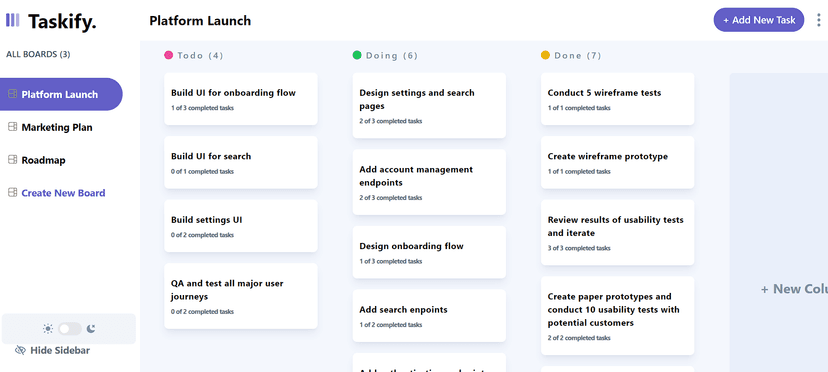828x372 pixels.
Task: Click the moon dark-mode icon
Action: pos(91,329)
